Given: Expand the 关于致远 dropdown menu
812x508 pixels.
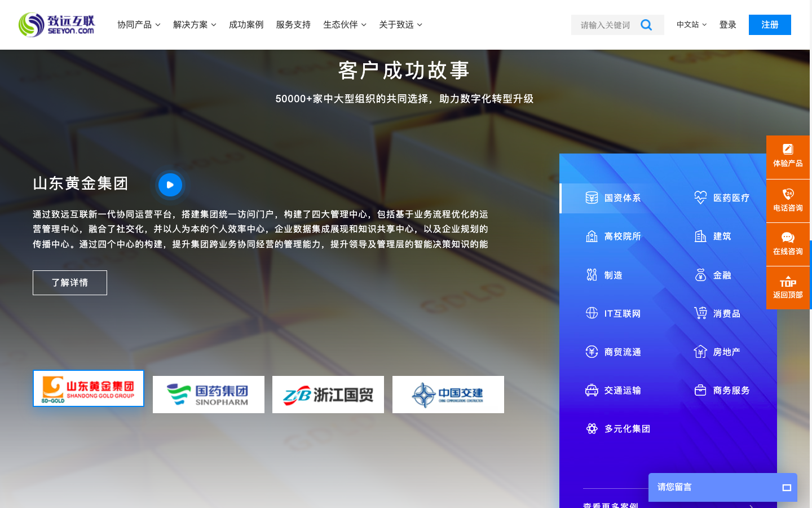Looking at the screenshot, I should pyautogui.click(x=400, y=25).
